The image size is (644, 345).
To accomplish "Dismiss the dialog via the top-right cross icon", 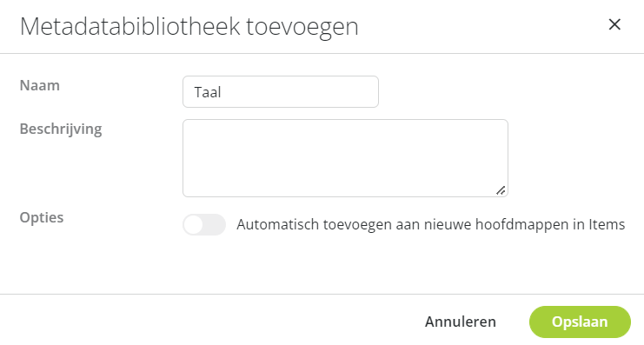I will (614, 24).
